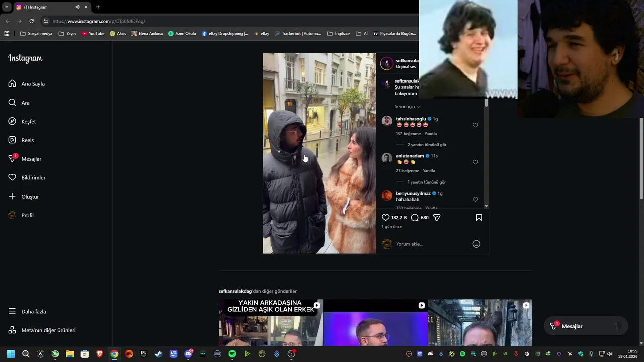Open Discord from the taskbar
This screenshot has height=362, width=644.
tap(188, 354)
